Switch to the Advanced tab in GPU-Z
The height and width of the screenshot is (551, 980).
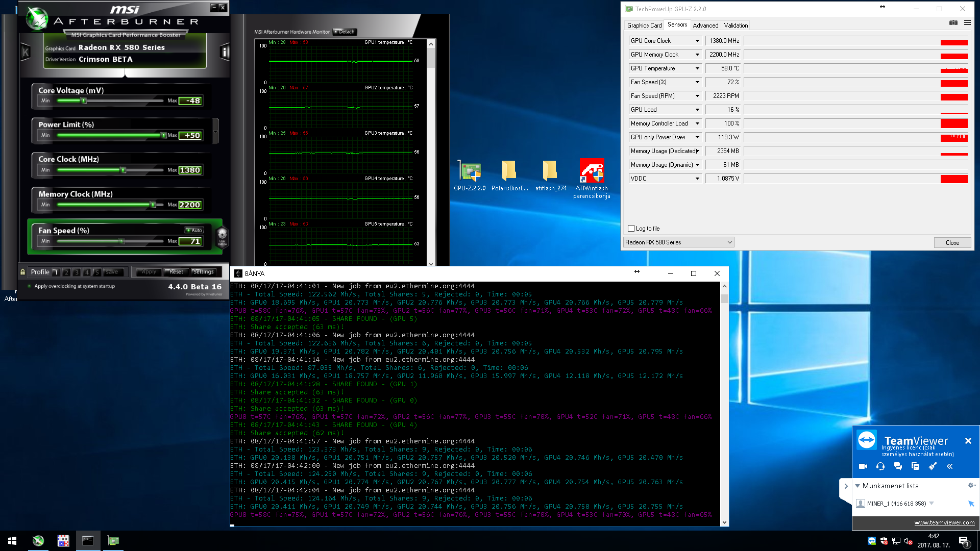coord(705,25)
